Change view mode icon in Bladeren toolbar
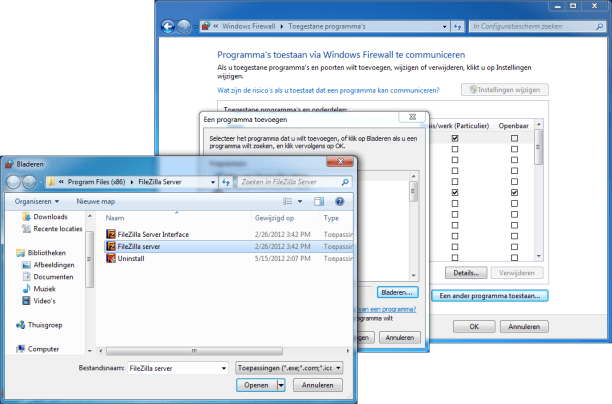Image resolution: width=612 pixels, height=404 pixels. tap(288, 201)
